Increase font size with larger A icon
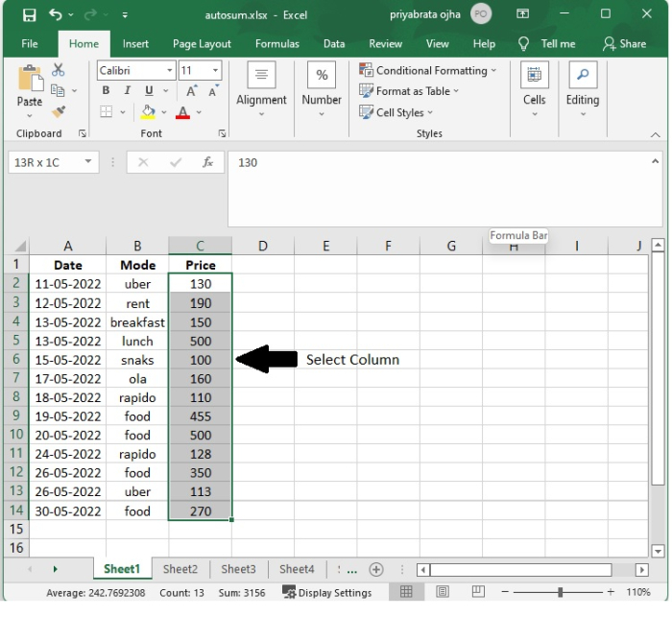672x617 pixels. [192, 90]
